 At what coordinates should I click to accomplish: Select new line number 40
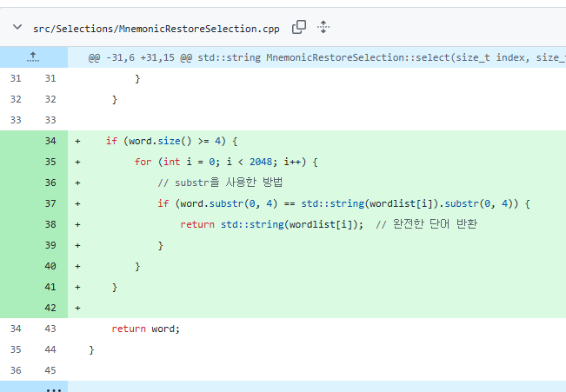pos(50,266)
